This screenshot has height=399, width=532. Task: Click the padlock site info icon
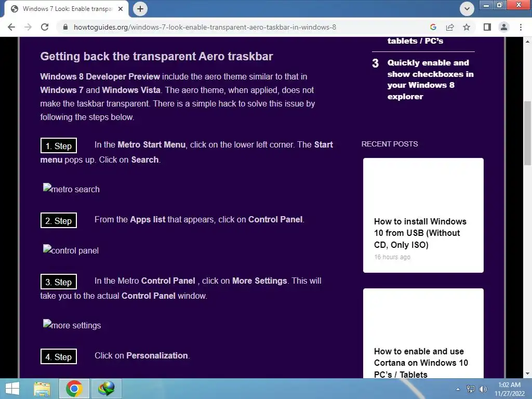click(65, 27)
